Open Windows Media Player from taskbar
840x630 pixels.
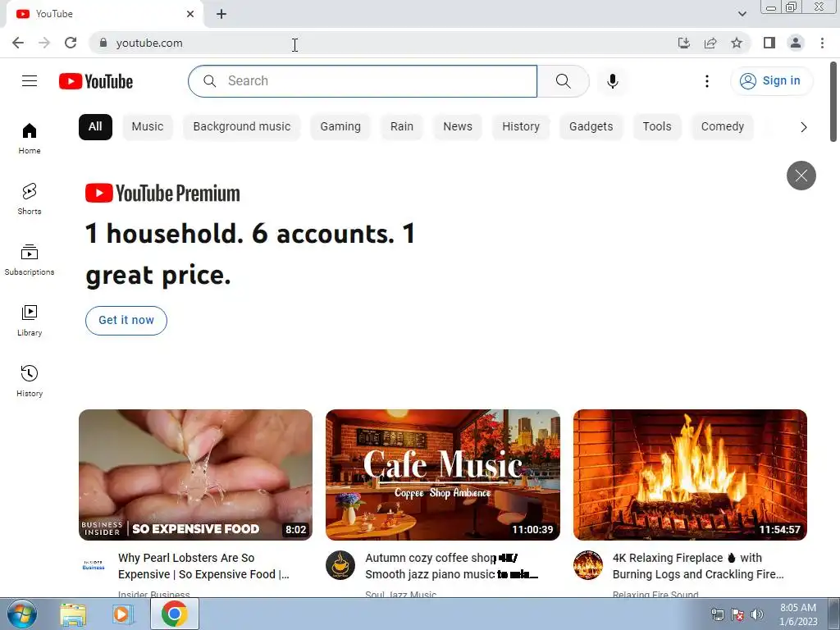(123, 614)
